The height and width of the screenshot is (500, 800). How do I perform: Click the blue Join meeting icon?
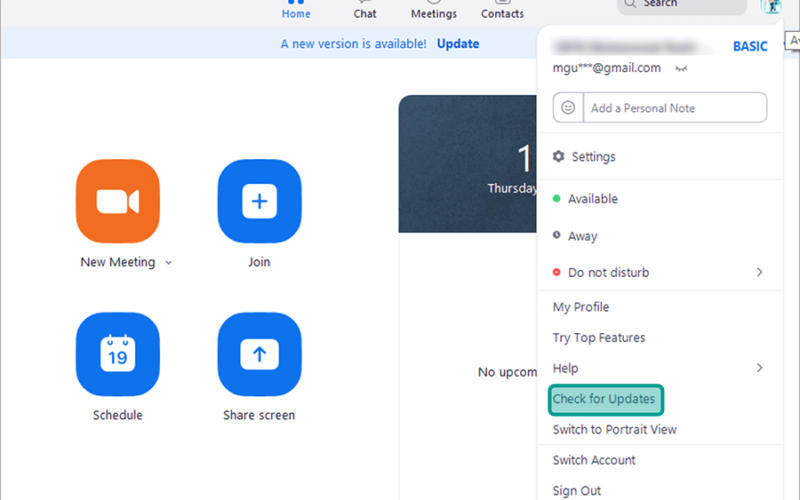pos(259,201)
